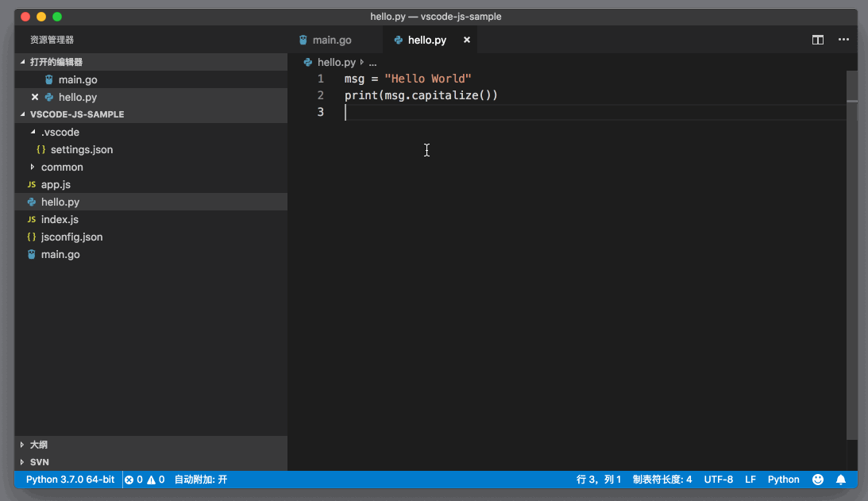Open index.js from the explorer

[x=60, y=219]
